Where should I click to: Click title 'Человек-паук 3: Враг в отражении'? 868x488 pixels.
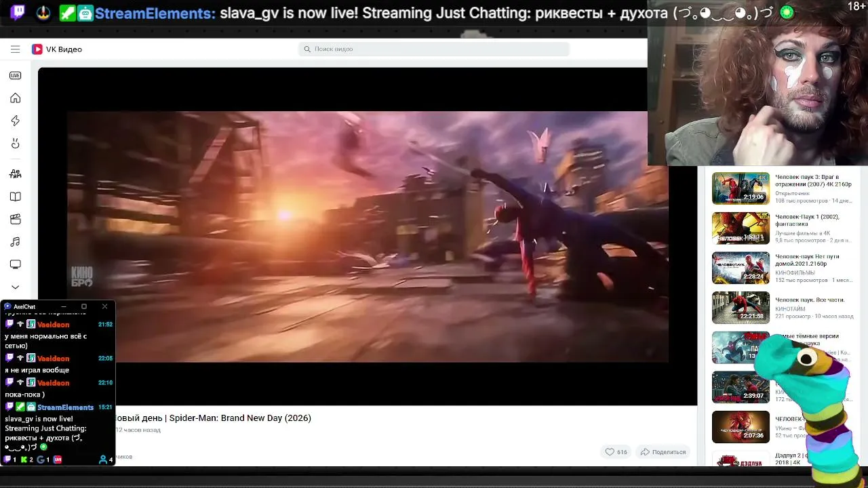click(x=814, y=180)
